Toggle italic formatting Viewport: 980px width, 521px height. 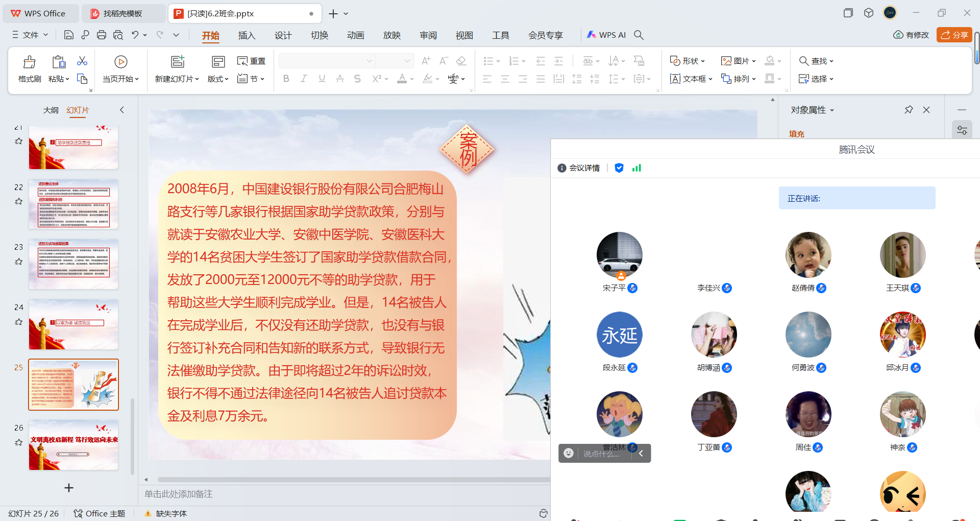pyautogui.click(x=304, y=79)
